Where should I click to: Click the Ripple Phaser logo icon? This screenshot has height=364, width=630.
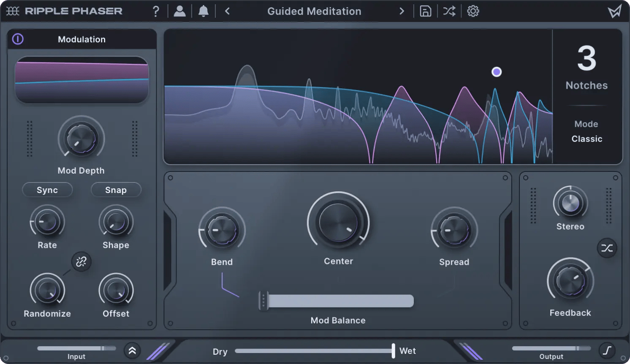click(x=13, y=11)
